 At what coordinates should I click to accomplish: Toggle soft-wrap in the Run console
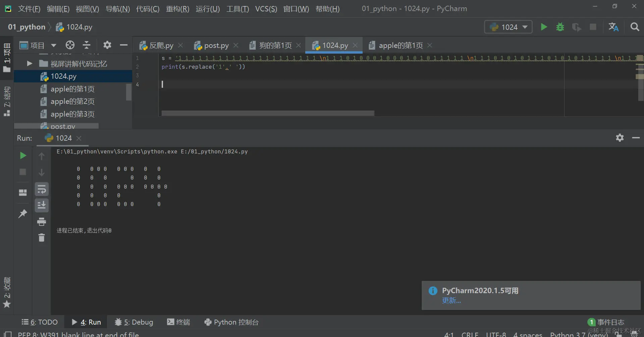[x=42, y=189]
